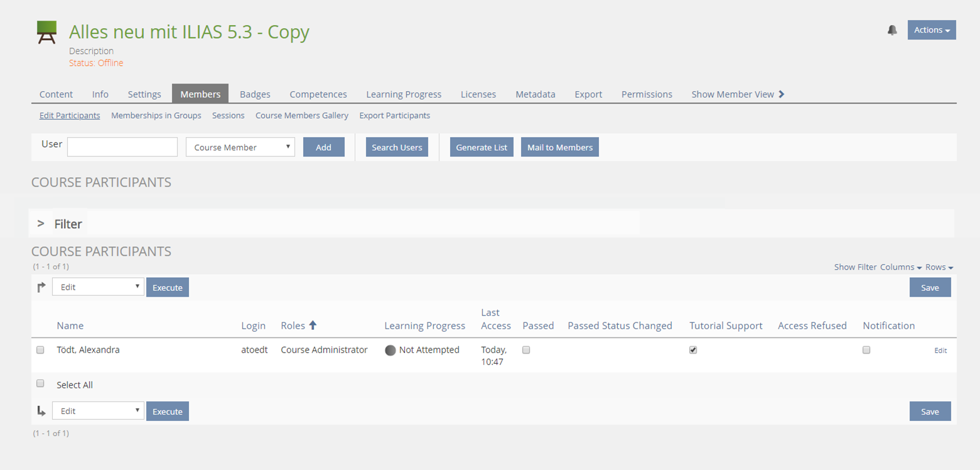Open the Columns dropdown
Screen dimensions: 980x470
(x=900, y=267)
